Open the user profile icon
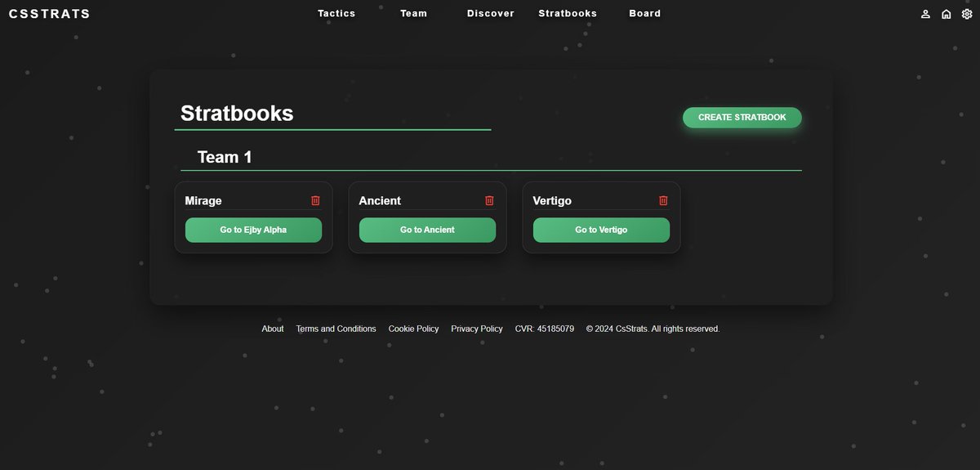Viewport: 980px width, 470px height. click(x=925, y=14)
